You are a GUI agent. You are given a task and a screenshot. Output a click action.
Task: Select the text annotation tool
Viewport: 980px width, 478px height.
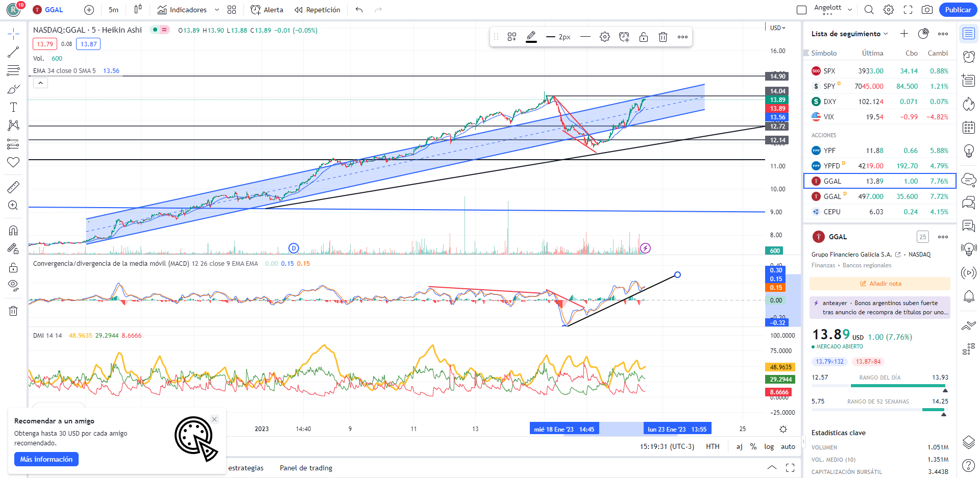coord(13,107)
